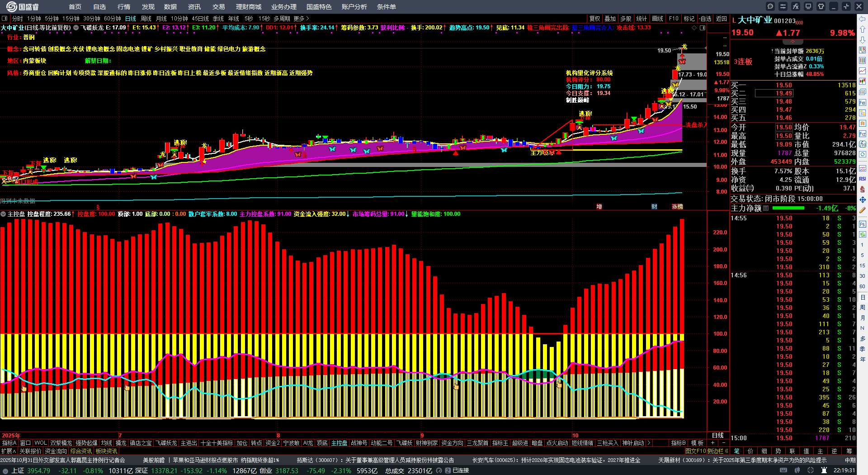Open the 模板 template menu

click(x=697, y=443)
